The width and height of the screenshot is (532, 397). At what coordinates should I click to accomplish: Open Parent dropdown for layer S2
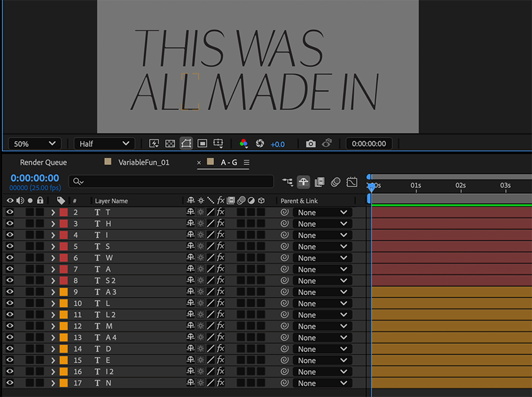(x=322, y=281)
